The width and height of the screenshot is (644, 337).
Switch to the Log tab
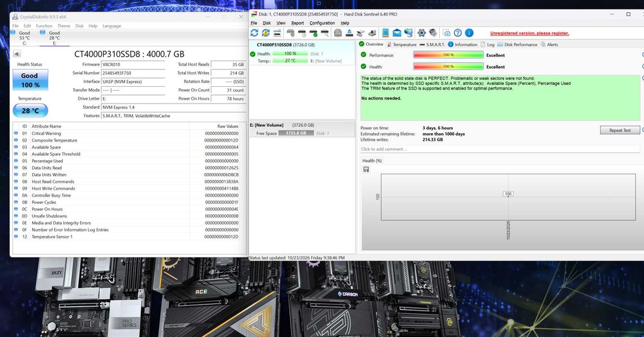pyautogui.click(x=487, y=44)
